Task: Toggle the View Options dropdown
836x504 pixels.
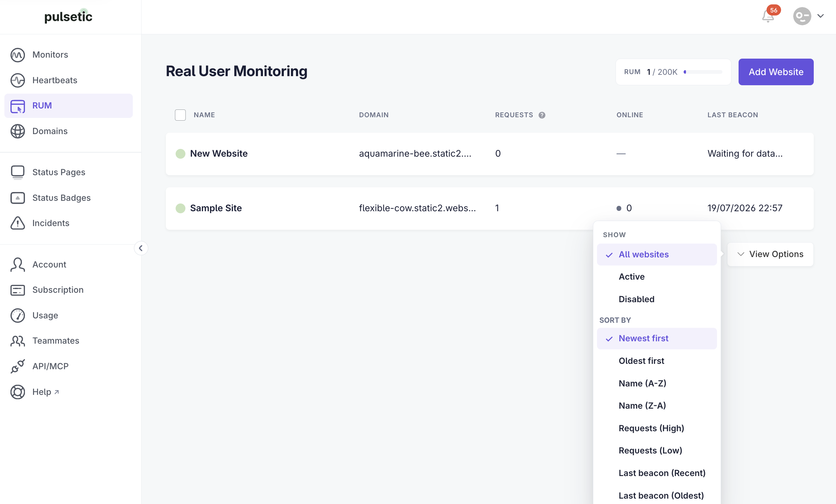Action: (x=770, y=254)
